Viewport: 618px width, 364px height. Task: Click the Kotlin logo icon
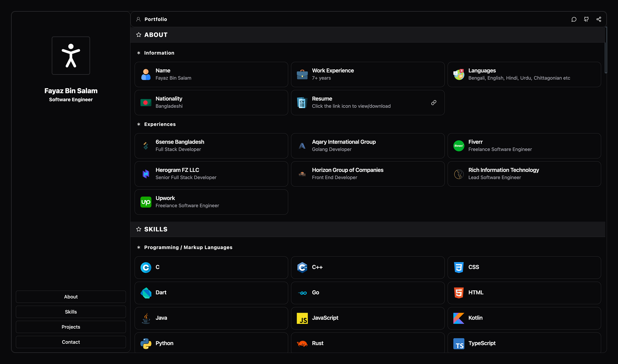[459, 318]
